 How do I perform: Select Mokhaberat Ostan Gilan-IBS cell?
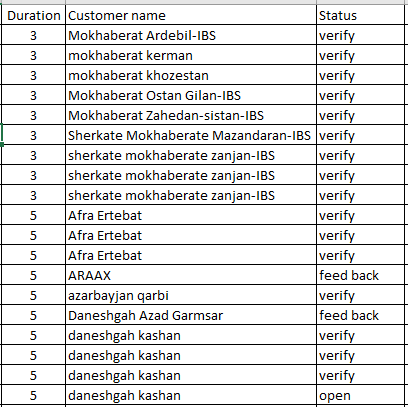pyautogui.click(x=191, y=95)
